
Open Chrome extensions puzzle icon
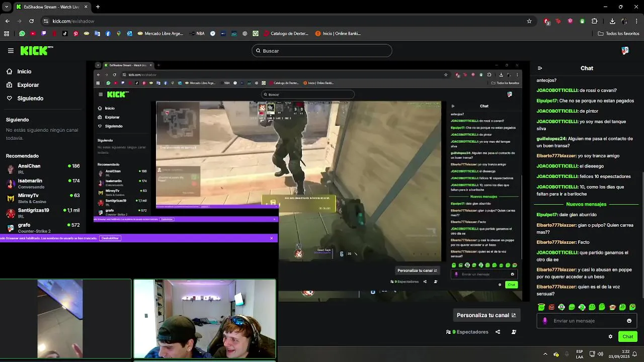[594, 21]
